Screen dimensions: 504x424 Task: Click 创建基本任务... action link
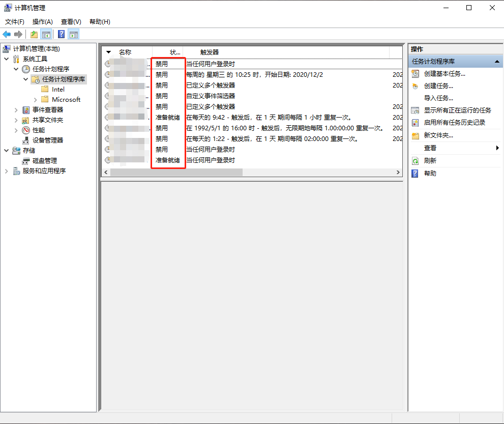[x=444, y=74]
